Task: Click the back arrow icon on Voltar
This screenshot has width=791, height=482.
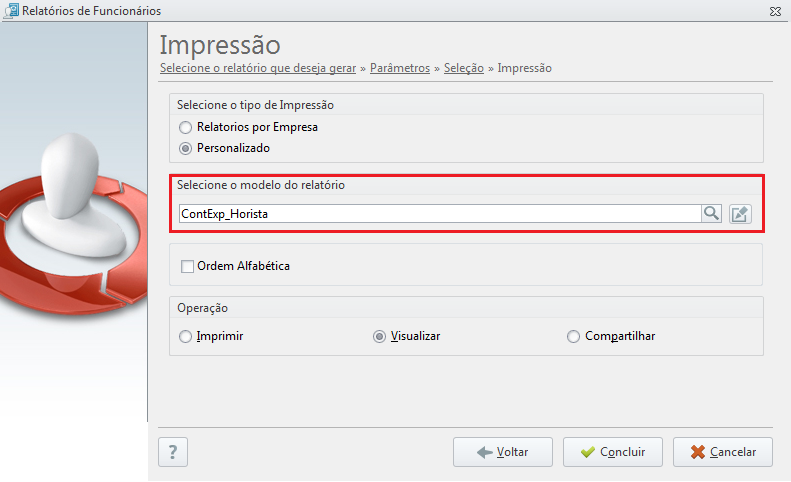Action: tap(484, 452)
